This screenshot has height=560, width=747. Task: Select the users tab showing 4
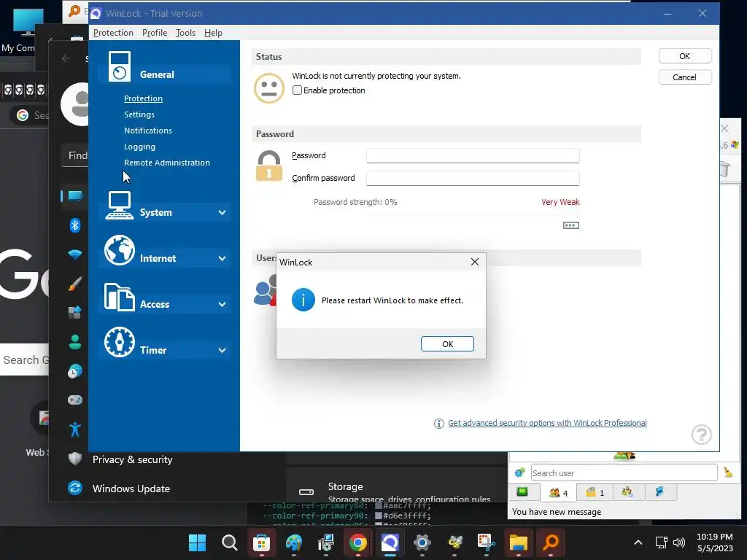tap(558, 492)
